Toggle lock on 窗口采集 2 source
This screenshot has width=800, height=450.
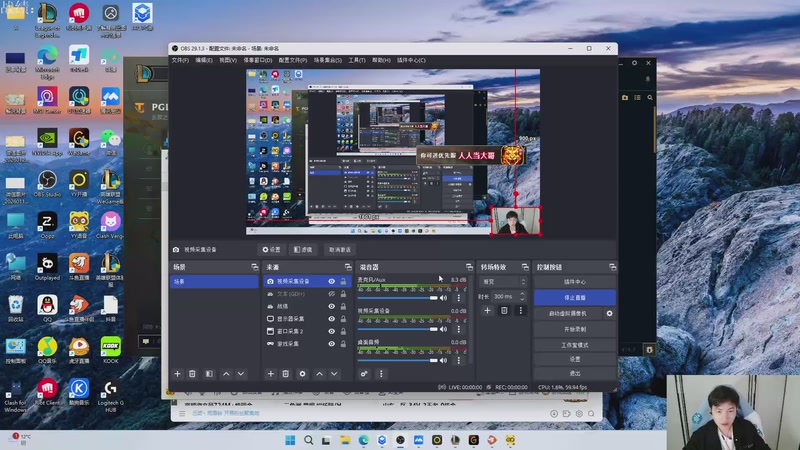click(344, 331)
